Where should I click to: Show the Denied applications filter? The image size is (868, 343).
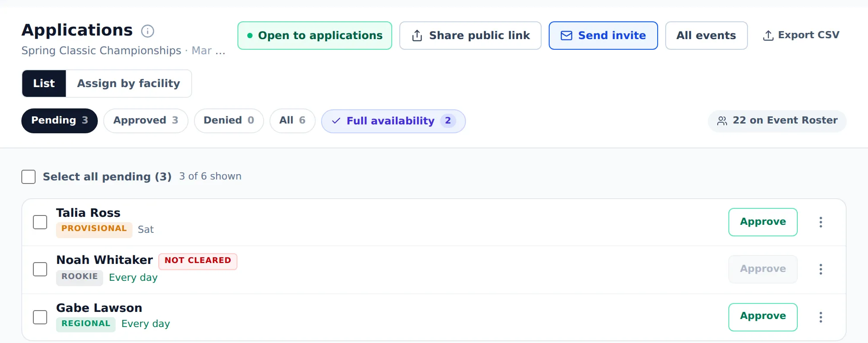point(229,121)
